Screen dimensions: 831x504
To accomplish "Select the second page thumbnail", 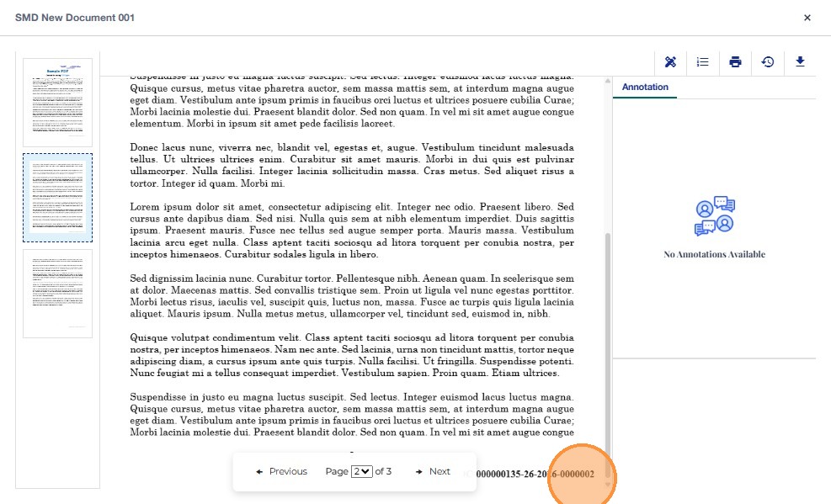I will click(x=58, y=198).
